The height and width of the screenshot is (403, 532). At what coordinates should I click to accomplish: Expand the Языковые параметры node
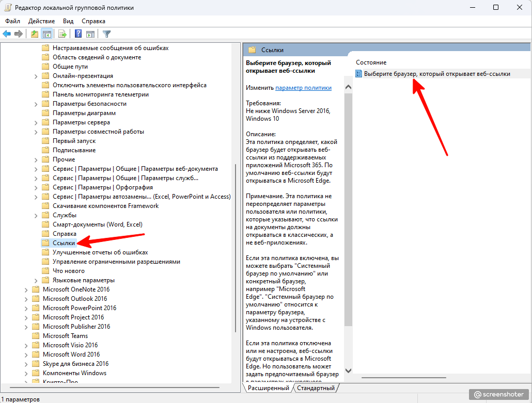36,281
